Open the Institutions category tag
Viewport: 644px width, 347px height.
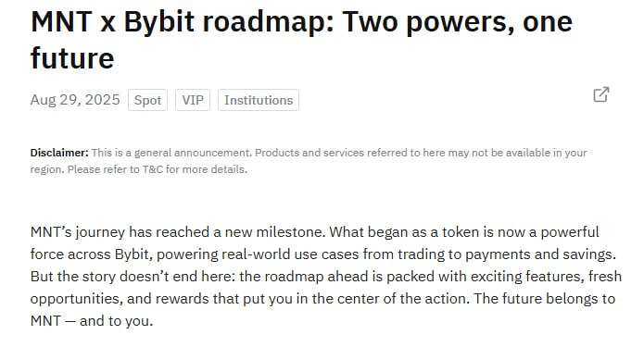pyautogui.click(x=259, y=100)
